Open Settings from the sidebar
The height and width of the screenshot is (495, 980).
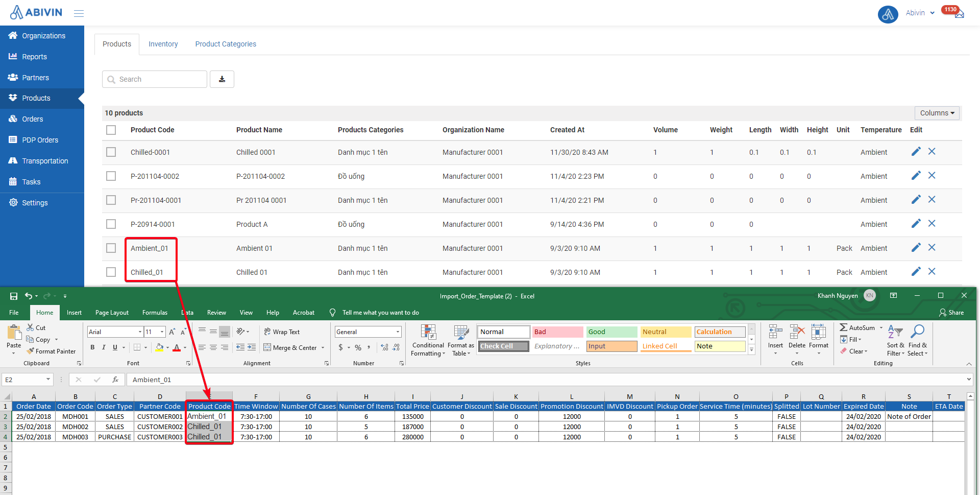point(42,203)
